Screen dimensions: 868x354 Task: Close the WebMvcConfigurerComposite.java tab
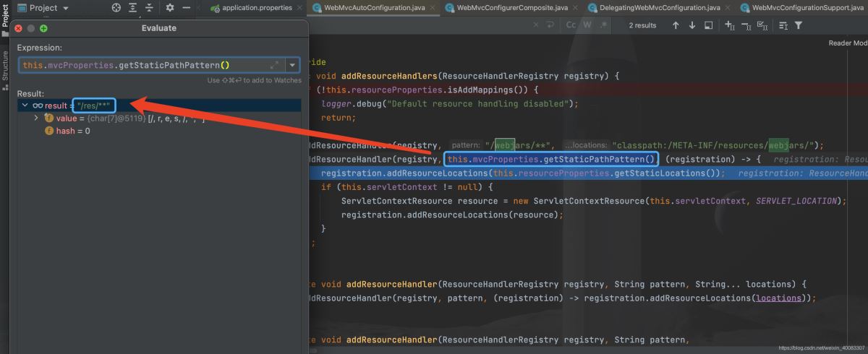click(574, 8)
